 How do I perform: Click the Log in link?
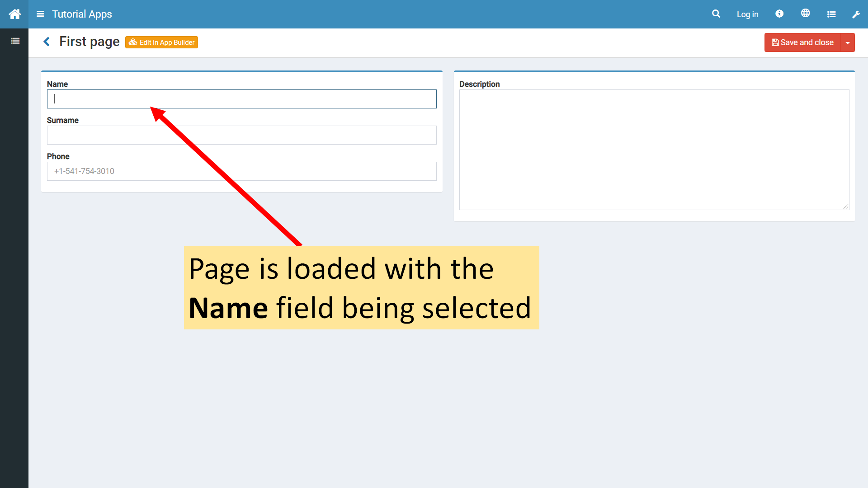(x=747, y=14)
